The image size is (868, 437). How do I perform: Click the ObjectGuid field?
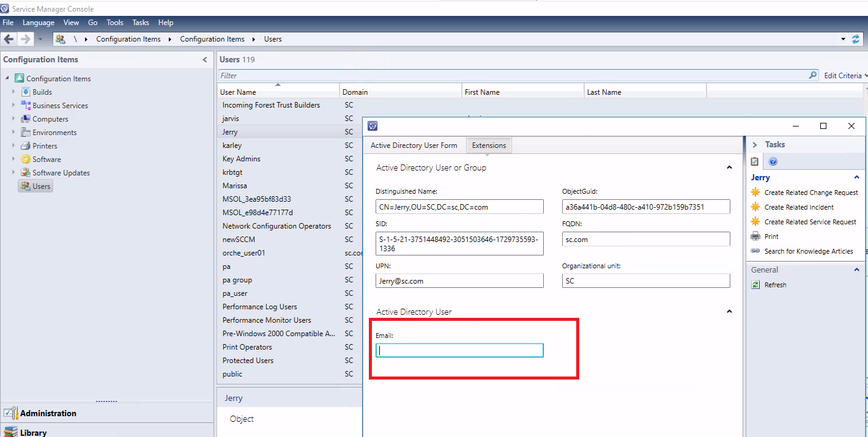646,207
